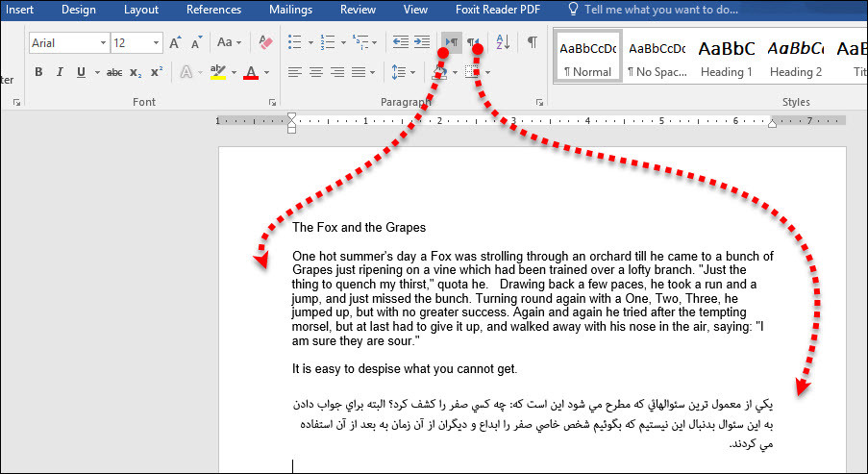The height and width of the screenshot is (474, 868).
Task: Apply paragraph shading bucket
Action: (440, 72)
